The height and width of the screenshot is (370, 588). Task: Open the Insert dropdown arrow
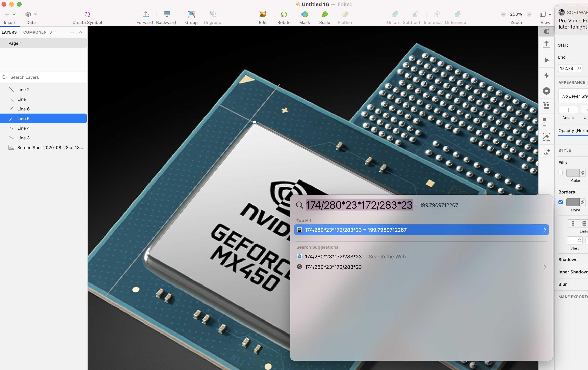point(14,14)
